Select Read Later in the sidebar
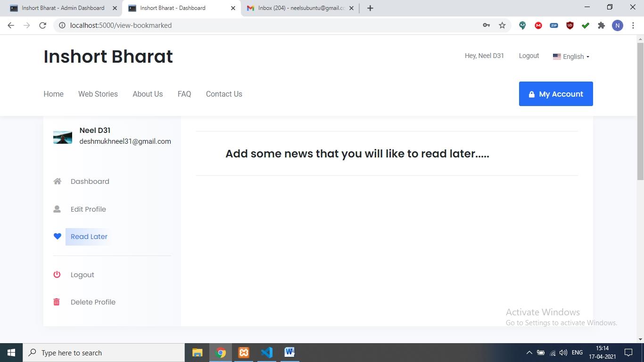 [89, 237]
